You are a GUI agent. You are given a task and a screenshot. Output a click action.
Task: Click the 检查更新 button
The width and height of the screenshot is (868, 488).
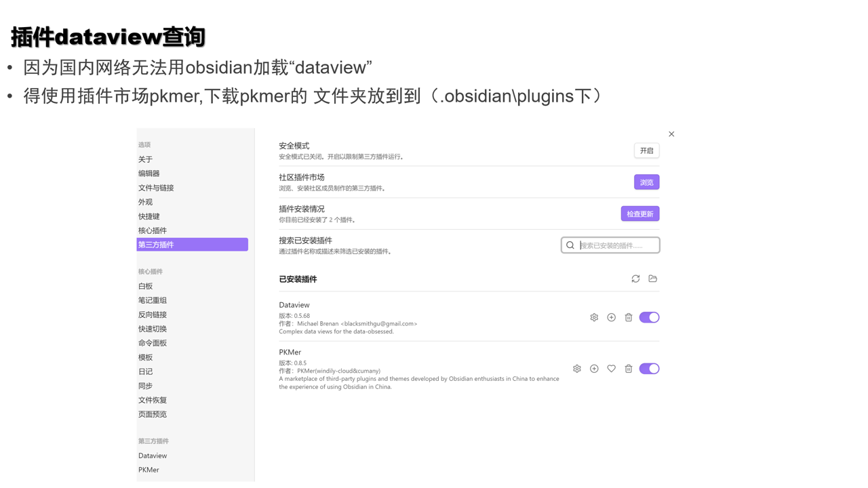[640, 213]
